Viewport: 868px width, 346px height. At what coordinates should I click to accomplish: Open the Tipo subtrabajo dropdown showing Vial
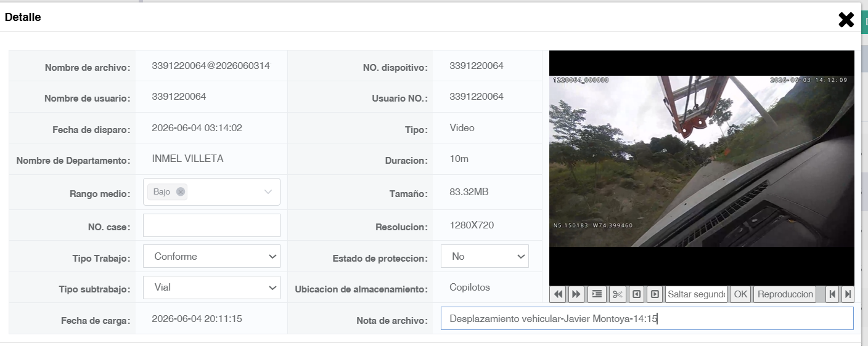tap(211, 287)
